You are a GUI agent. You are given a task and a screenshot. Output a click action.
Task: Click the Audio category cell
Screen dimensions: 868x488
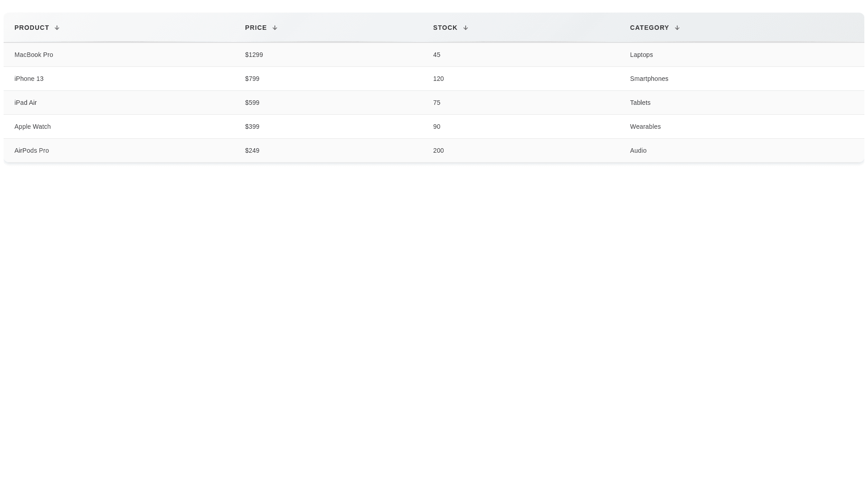pos(638,151)
